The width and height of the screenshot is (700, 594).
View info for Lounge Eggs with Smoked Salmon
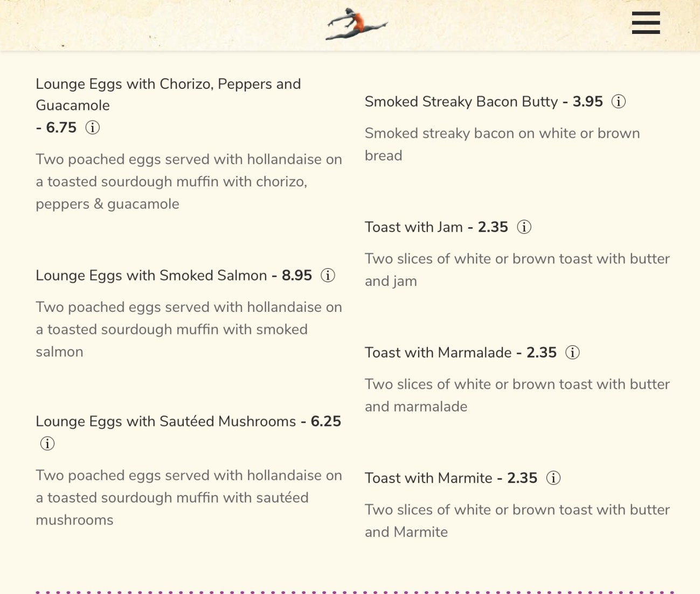coord(328,275)
